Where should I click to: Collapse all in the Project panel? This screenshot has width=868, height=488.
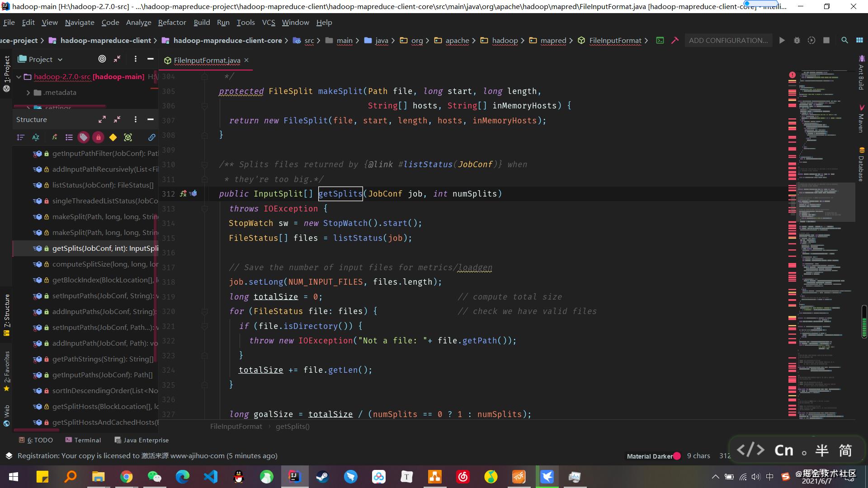(117, 59)
